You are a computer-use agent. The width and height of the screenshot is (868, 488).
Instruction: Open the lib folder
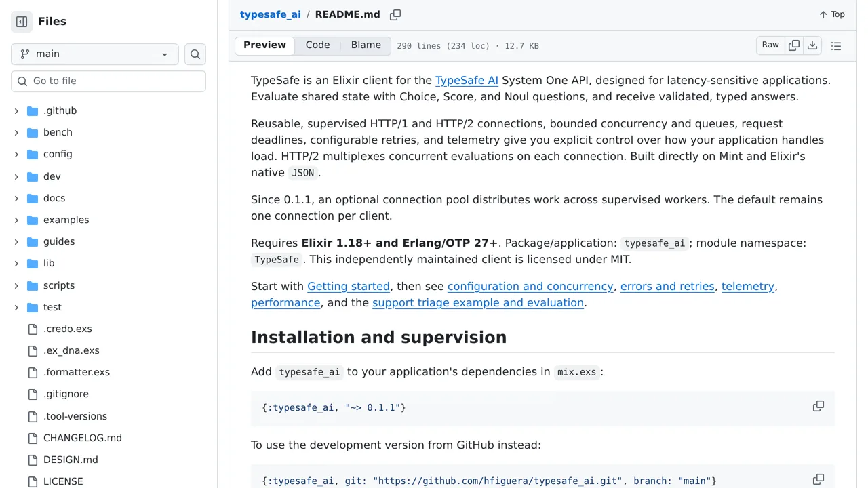click(49, 263)
